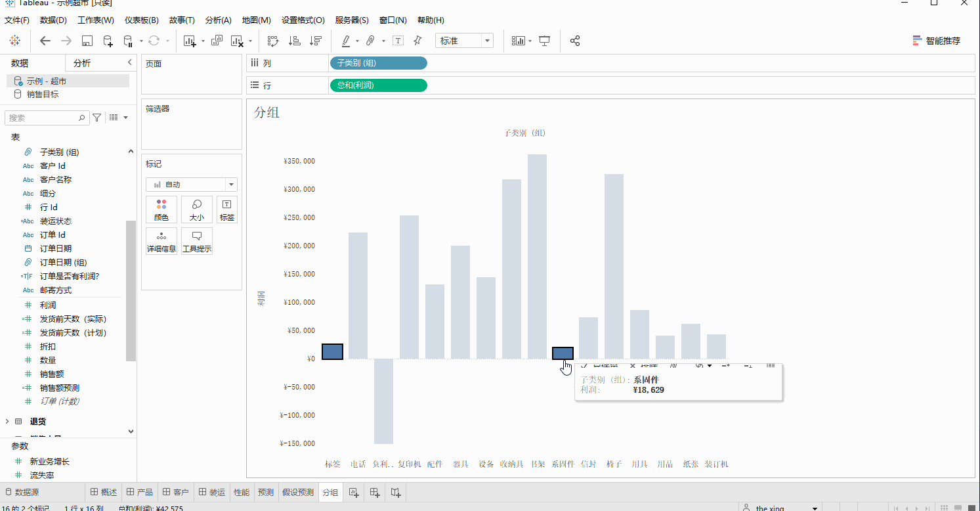Add new story tab icon
This screenshot has height=511, width=980.
[x=396, y=492]
